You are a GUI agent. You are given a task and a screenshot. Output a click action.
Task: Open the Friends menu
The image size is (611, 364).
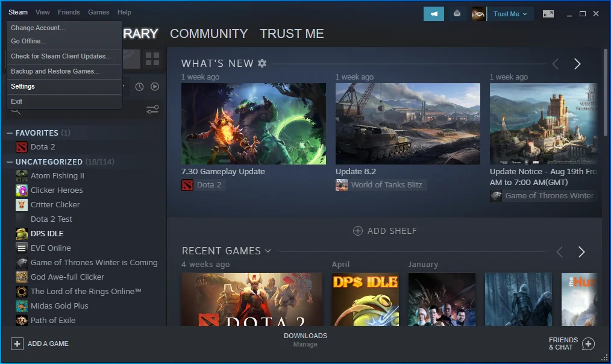69,12
